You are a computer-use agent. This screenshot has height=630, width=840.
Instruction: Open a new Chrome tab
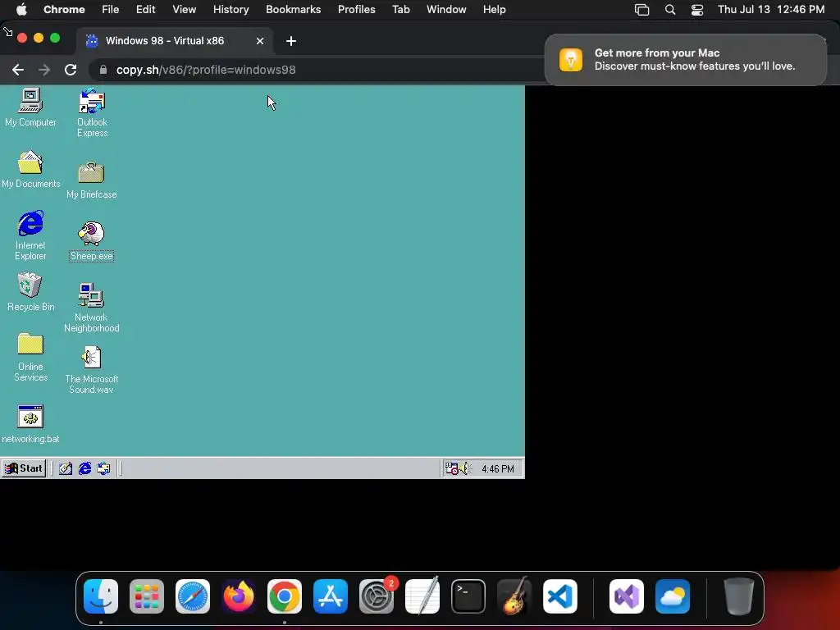click(x=291, y=41)
